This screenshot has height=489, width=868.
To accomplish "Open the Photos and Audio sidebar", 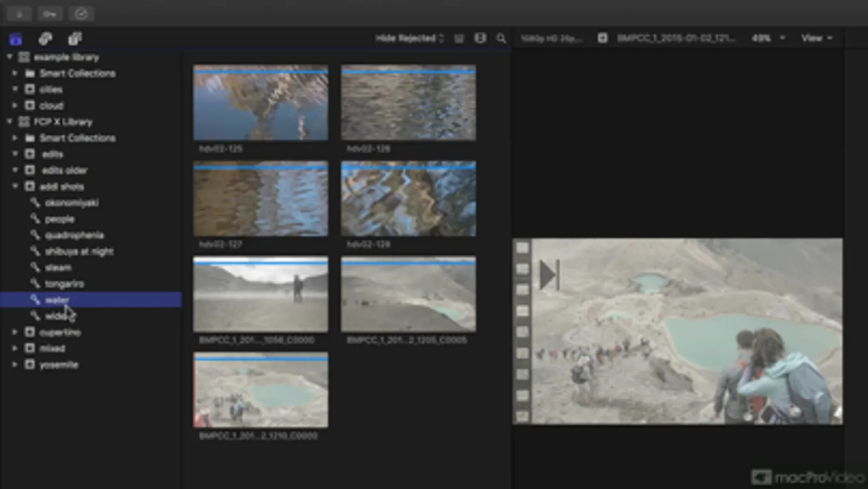I will pyautogui.click(x=45, y=39).
